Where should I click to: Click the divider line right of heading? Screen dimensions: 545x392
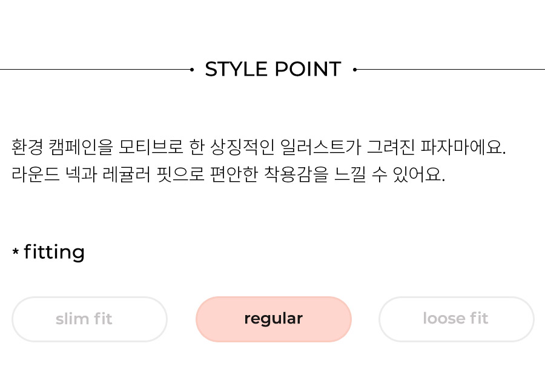(x=451, y=70)
